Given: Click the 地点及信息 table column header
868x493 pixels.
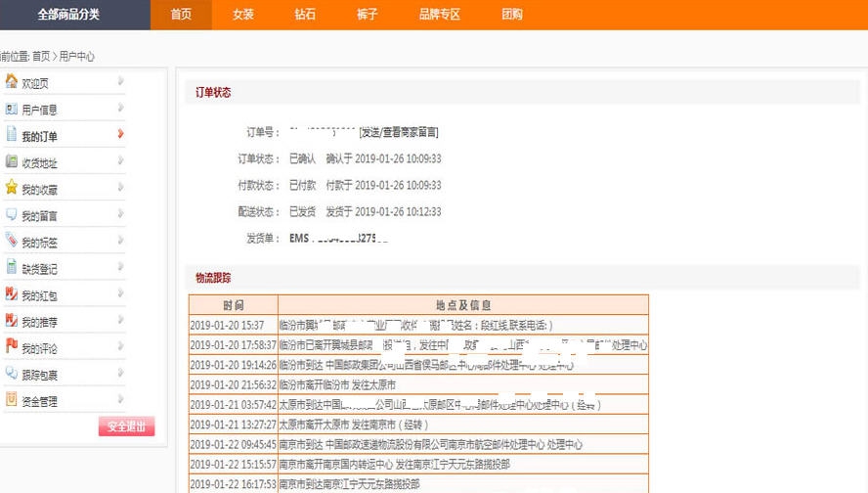Looking at the screenshot, I should pos(463,305).
